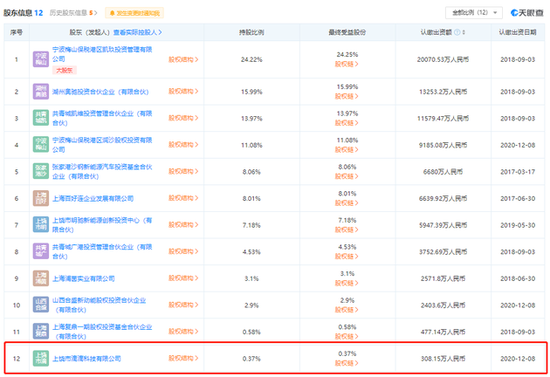This screenshot has height=377, width=550.
Task: Click the 20070.53万人民币 capital cell
Action: coord(443,60)
